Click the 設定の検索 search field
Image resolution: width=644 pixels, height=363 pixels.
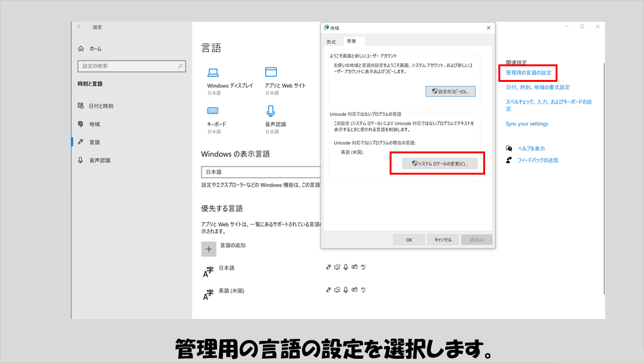tap(128, 66)
